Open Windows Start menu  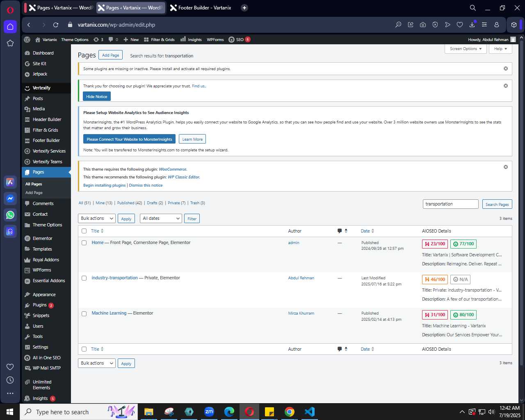10,412
